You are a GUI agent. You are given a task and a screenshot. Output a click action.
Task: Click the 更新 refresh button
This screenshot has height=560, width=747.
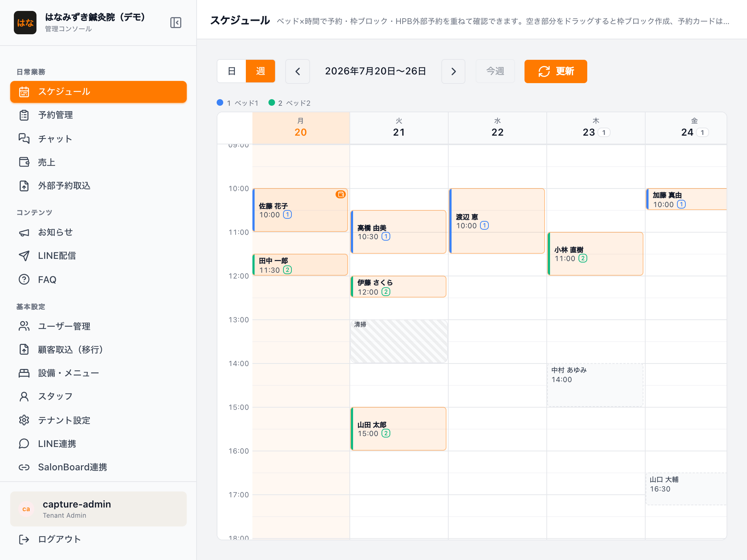556,71
